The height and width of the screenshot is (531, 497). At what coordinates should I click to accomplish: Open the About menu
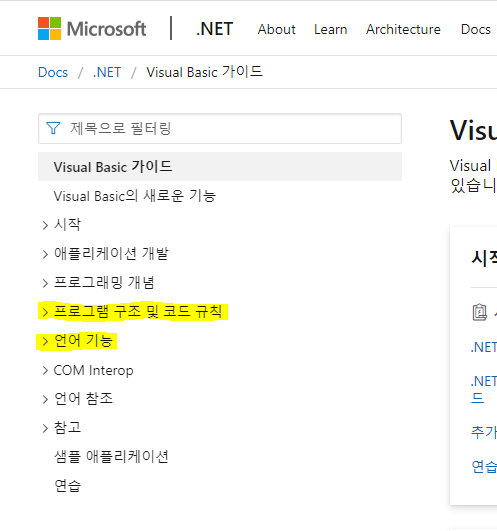tap(277, 29)
